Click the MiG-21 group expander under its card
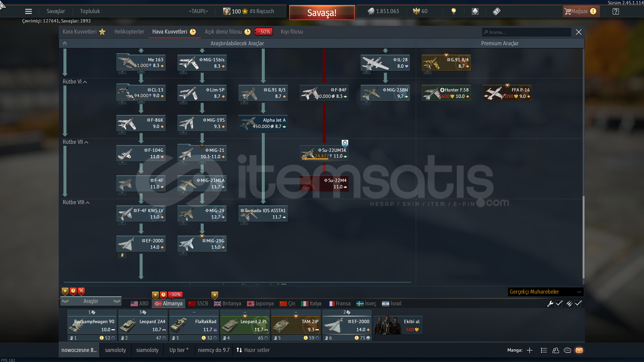The height and width of the screenshot is (362, 644). (x=202, y=162)
